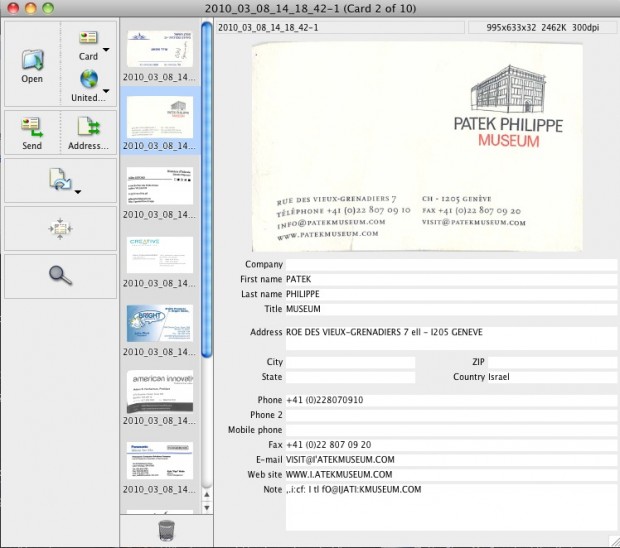Click the Send card icon
The image size is (620, 548).
[32, 128]
